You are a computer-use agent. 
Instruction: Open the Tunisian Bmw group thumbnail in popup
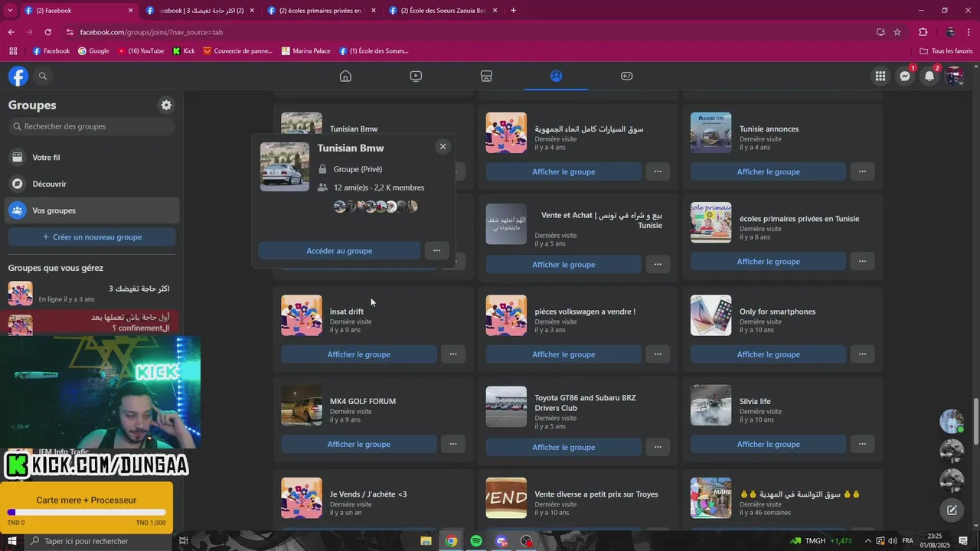click(x=285, y=167)
